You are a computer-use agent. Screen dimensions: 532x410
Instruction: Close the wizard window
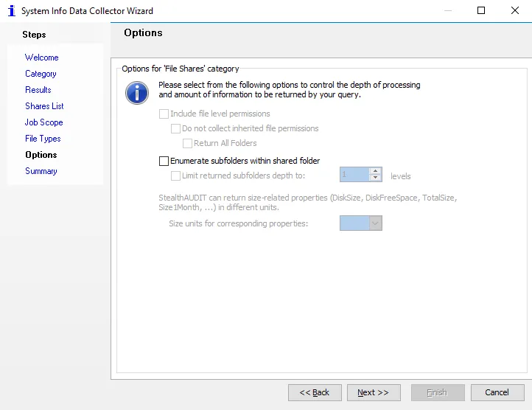(515, 10)
